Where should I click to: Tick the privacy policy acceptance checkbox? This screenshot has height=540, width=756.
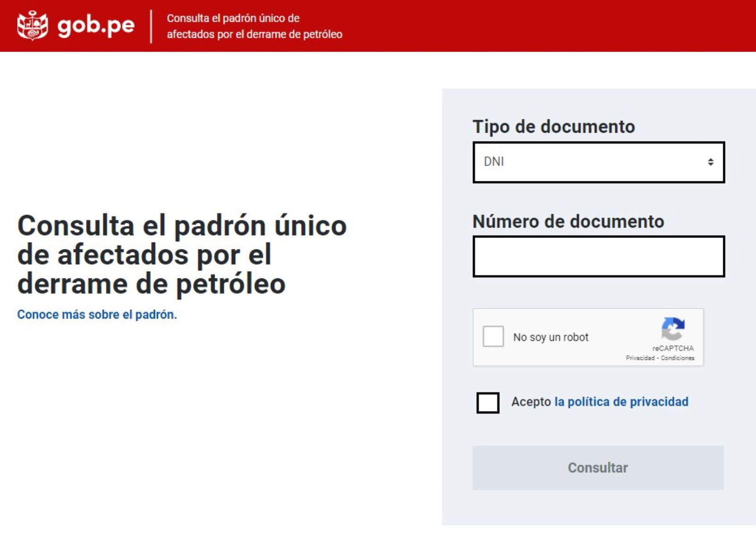pyautogui.click(x=488, y=403)
